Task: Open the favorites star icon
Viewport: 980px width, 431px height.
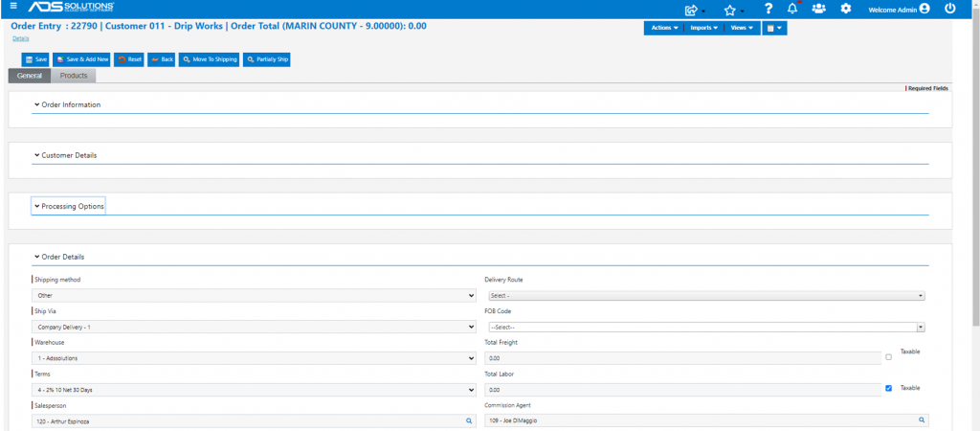Action: click(729, 10)
